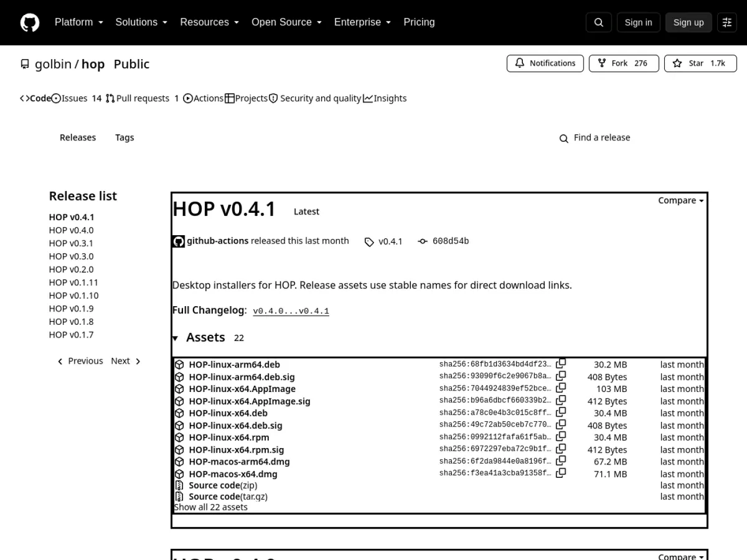
Task: Copy the sha256 of HOP-linux-x64.AppImage.sig
Action: pyautogui.click(x=561, y=400)
